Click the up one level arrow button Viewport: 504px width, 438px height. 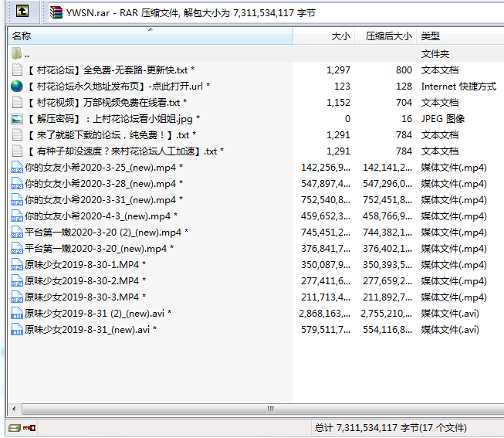[x=23, y=12]
